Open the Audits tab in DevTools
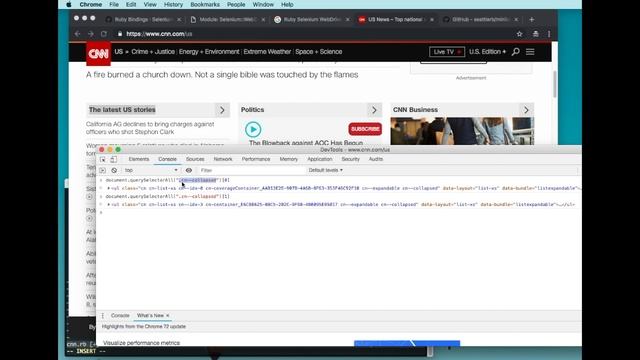This screenshot has width=640, height=360. [376, 159]
